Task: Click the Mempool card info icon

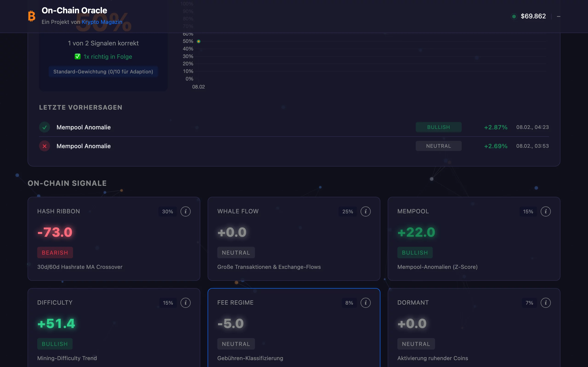Action: [x=546, y=211]
